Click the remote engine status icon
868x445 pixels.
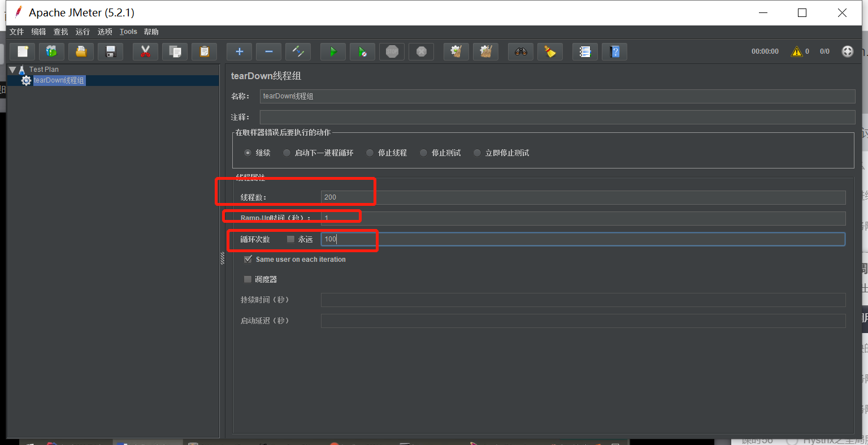[x=848, y=51]
